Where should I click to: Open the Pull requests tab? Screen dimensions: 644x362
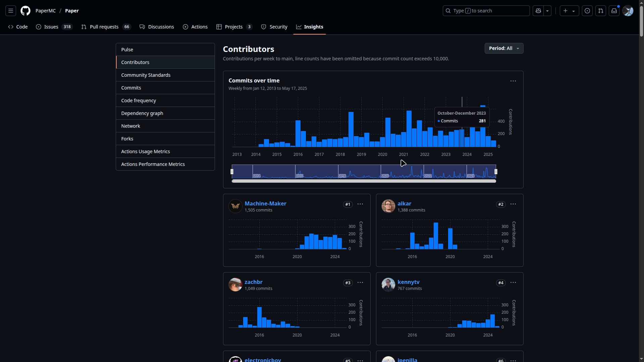(106, 27)
